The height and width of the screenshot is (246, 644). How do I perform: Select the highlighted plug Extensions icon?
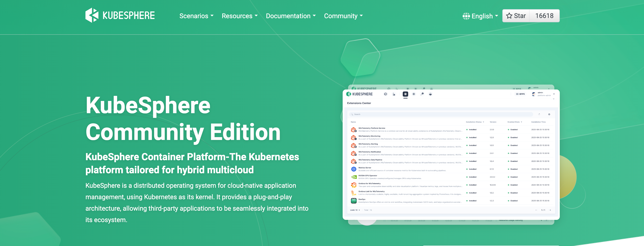pos(405,94)
